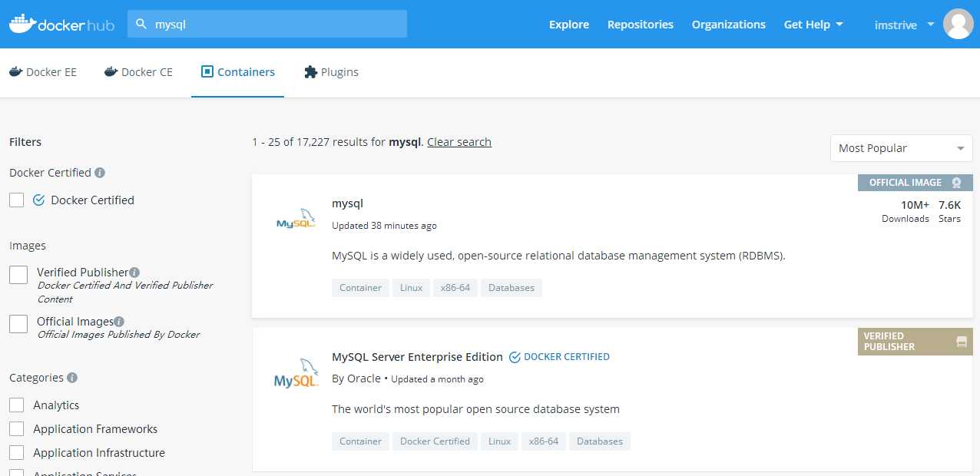The image size is (980, 476).
Task: Enable the Verified Publisher checkbox
Action: (x=18, y=274)
